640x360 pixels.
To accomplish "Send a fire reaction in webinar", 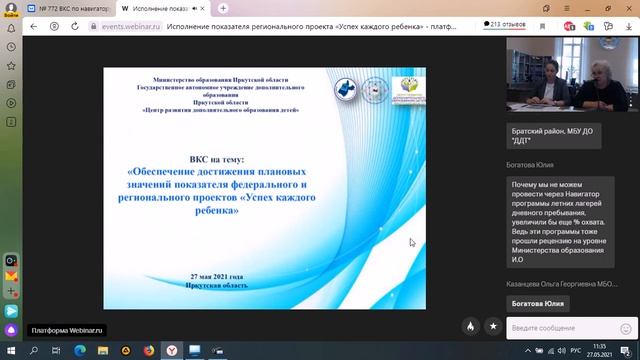I will pos(471,326).
